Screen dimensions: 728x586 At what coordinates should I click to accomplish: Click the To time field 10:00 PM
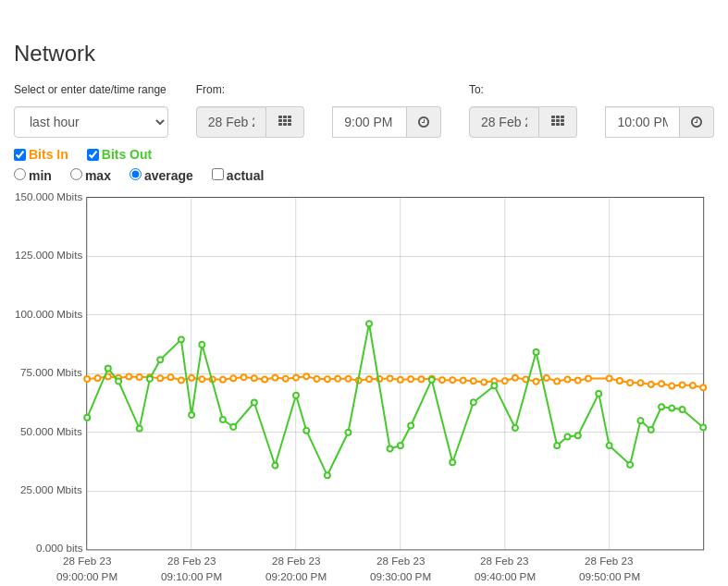coord(643,122)
